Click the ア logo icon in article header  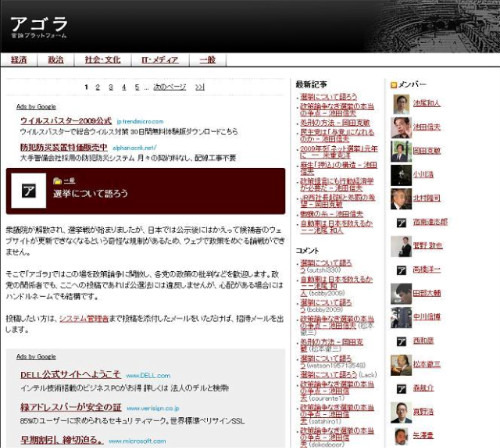point(29,191)
